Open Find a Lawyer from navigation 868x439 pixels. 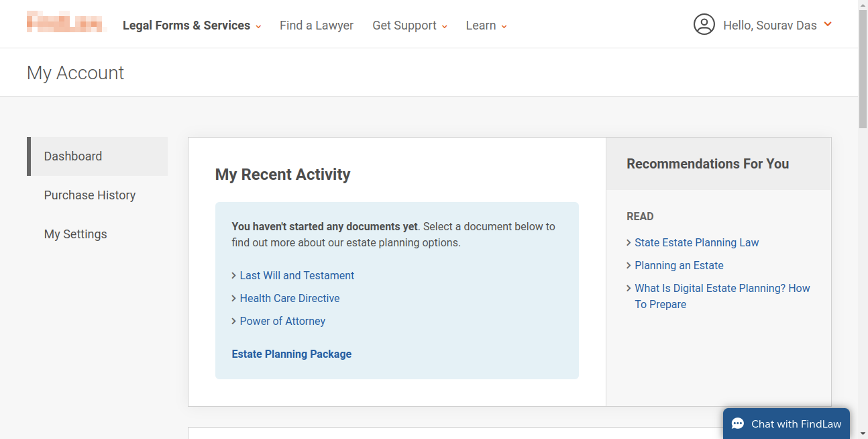[317, 26]
